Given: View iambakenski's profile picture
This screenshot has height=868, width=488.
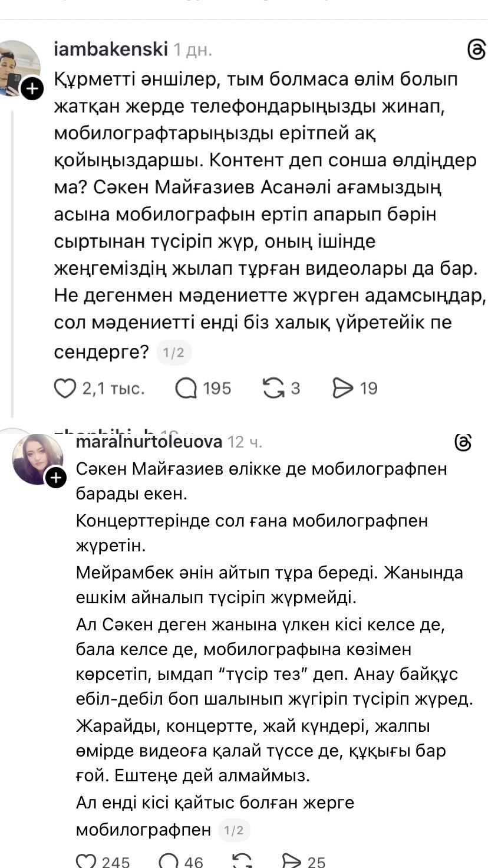Looking at the screenshot, I should pos(18,66).
